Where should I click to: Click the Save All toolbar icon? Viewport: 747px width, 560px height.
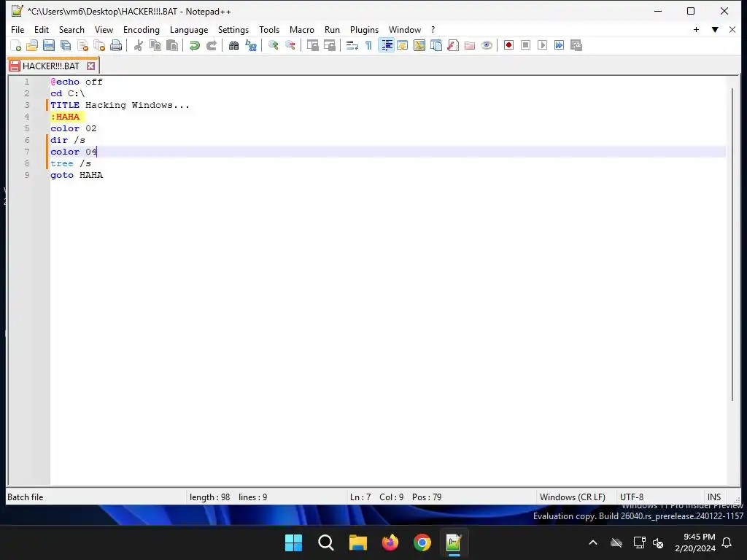pyautogui.click(x=66, y=45)
